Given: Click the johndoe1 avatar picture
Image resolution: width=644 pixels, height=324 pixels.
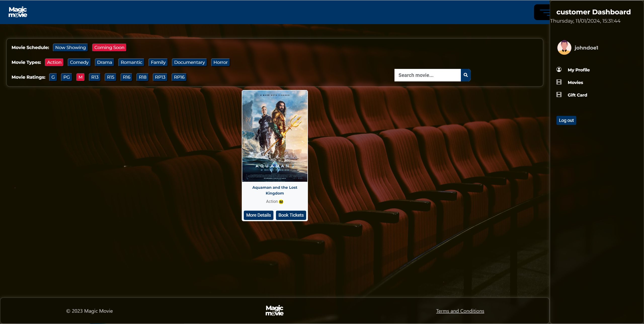Looking at the screenshot, I should (564, 48).
